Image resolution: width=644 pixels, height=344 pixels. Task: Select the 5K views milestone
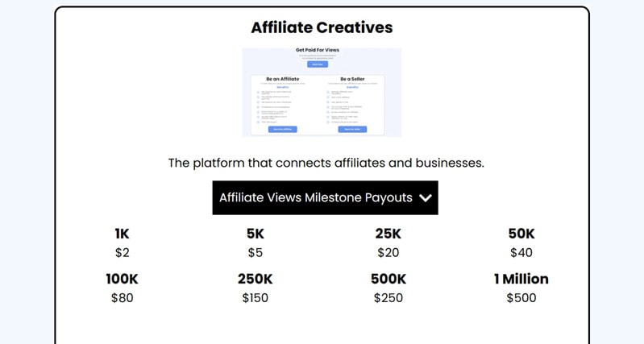[x=255, y=234]
